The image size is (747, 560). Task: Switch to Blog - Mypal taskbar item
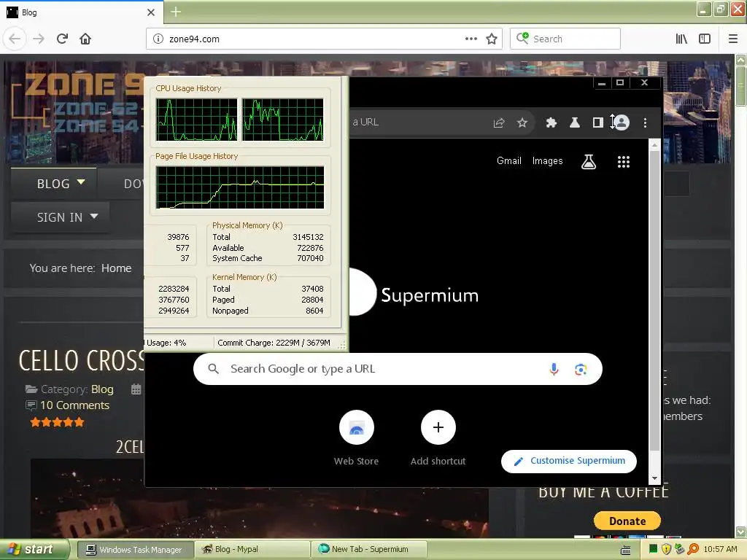click(252, 550)
